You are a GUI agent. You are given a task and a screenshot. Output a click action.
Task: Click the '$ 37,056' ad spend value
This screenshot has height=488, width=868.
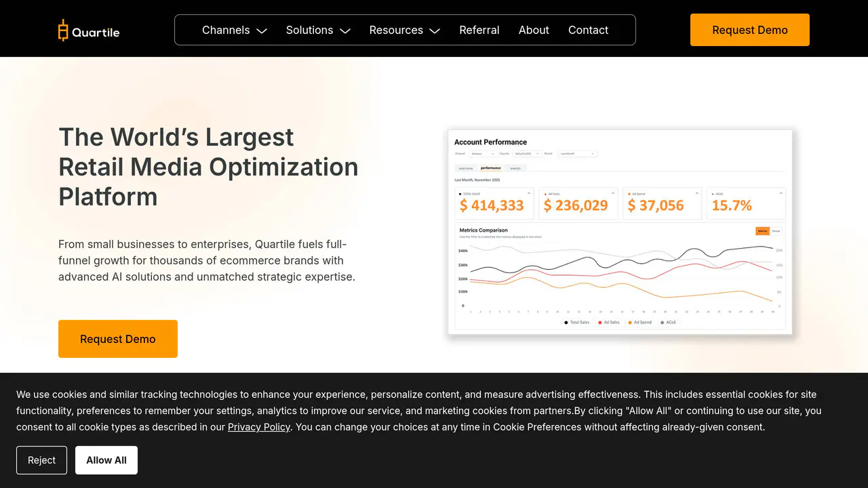656,205
